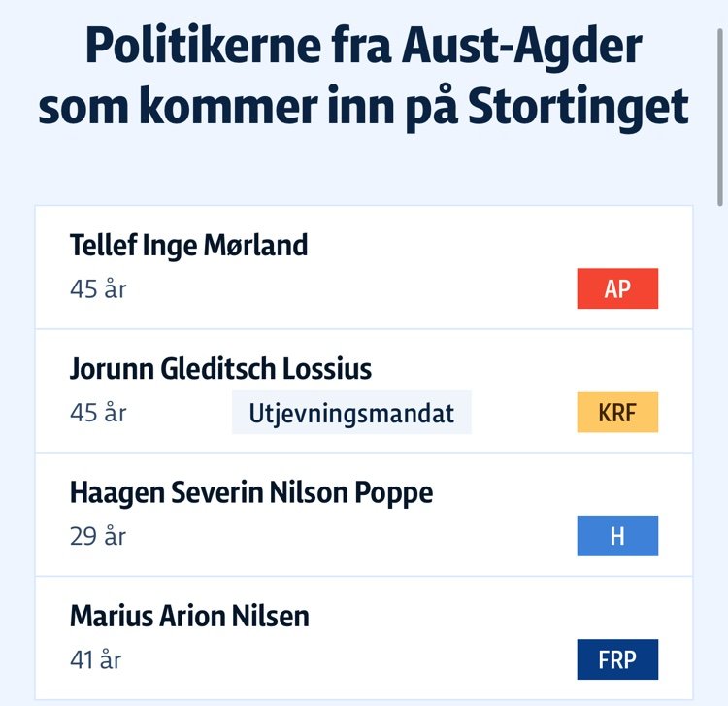The height and width of the screenshot is (706, 728).
Task: Open Tellef Inge Mørland's name
Action: pos(188,246)
